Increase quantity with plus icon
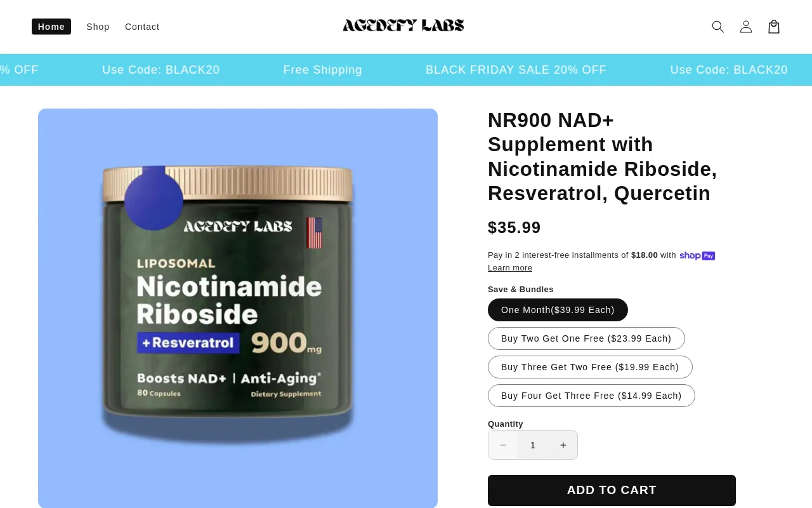 tap(563, 445)
